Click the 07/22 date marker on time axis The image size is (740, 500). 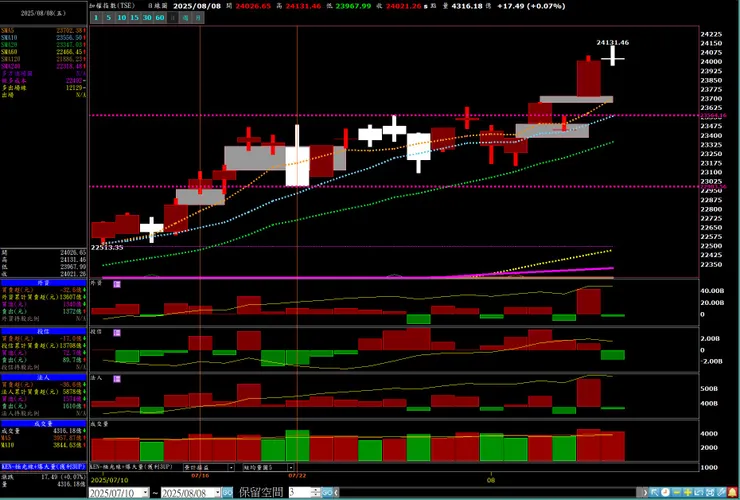[x=296, y=476]
